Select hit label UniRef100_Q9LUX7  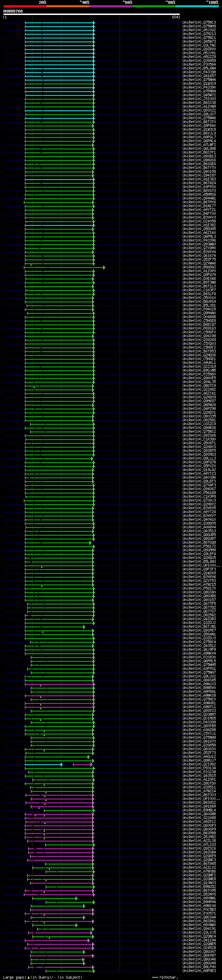coord(199,114)
